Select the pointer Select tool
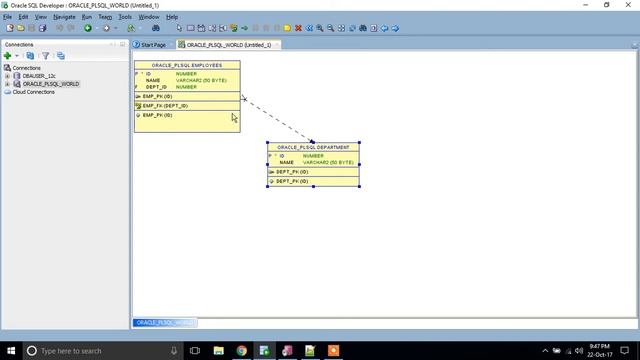This screenshot has height=360, width=640. pos(179,28)
